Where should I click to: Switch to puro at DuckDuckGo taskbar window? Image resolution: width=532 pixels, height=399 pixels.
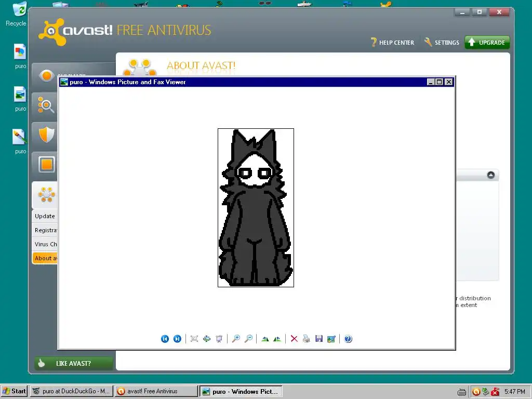pyautogui.click(x=72, y=391)
